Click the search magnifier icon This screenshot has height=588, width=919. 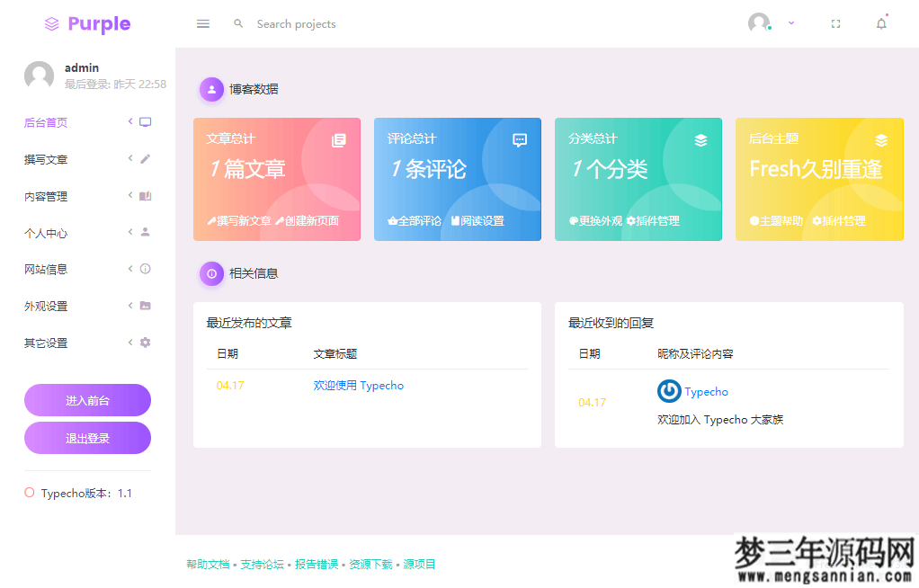tap(237, 23)
